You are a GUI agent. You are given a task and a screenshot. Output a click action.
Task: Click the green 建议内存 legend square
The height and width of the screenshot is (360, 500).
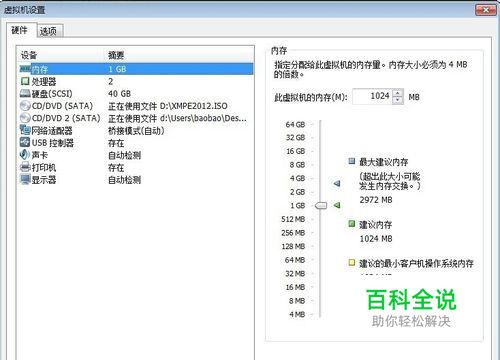coord(352,223)
